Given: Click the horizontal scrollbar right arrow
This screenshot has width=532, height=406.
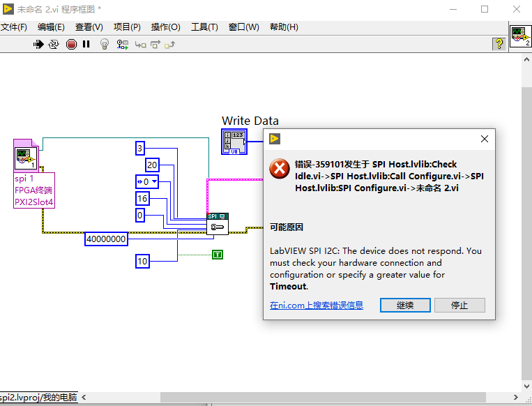Looking at the screenshot, I should click(x=516, y=397).
